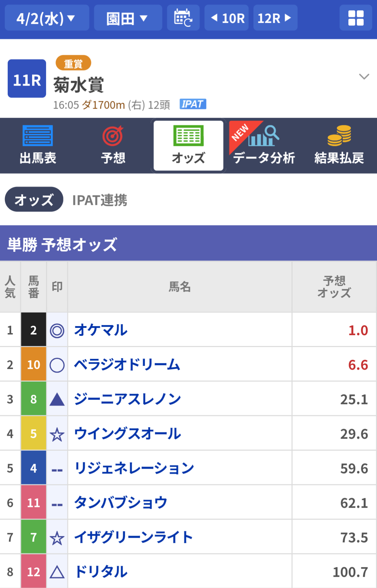Go to next race 12R
The image size is (377, 588).
click(x=275, y=18)
